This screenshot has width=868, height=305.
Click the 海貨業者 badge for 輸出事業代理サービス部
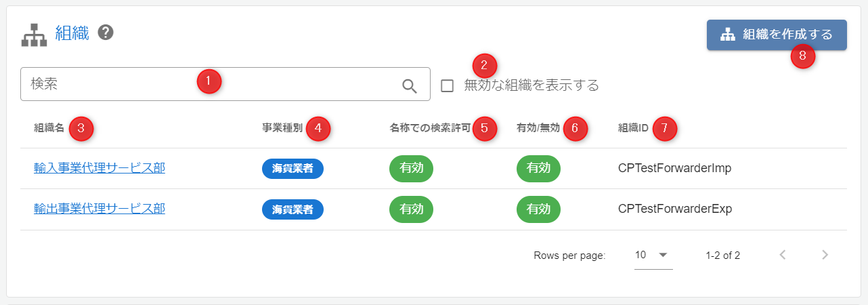(292, 209)
